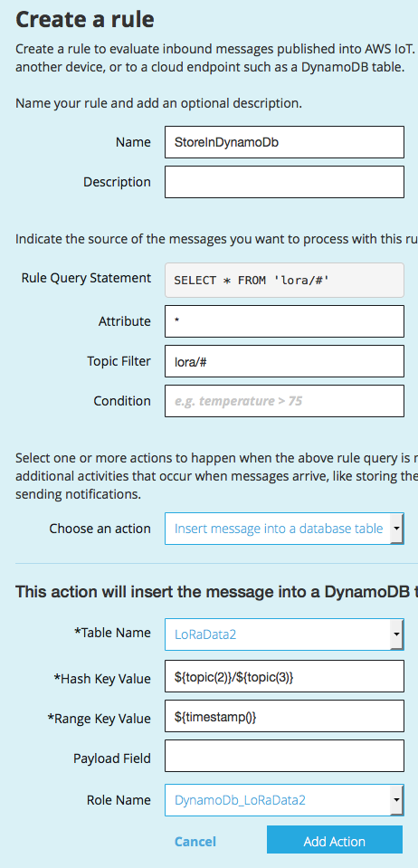
Task: Click the Table Name label
Action: coord(112,633)
